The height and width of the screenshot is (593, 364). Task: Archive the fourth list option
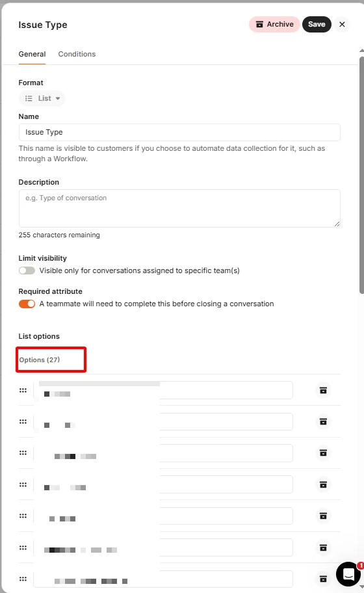click(x=323, y=484)
